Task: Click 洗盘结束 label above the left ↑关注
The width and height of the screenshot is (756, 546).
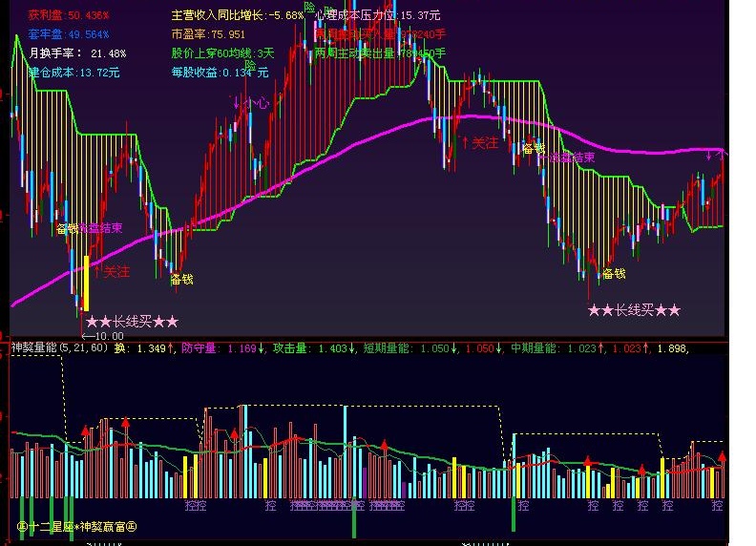Action: (x=101, y=228)
